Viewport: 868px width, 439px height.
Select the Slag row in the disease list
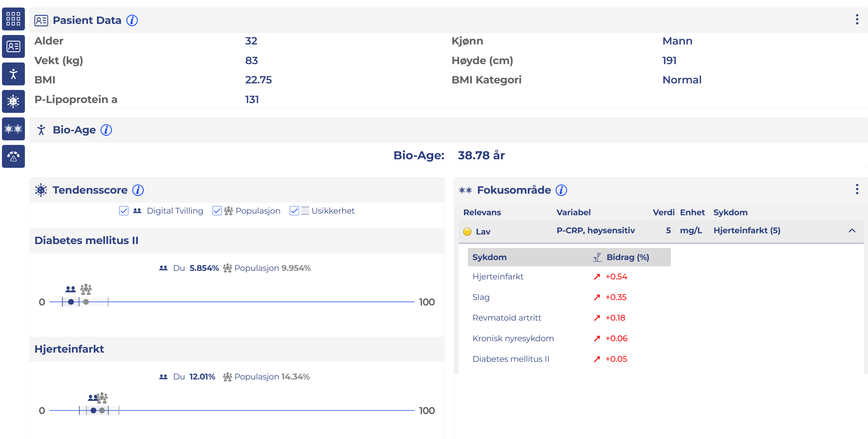click(x=481, y=297)
